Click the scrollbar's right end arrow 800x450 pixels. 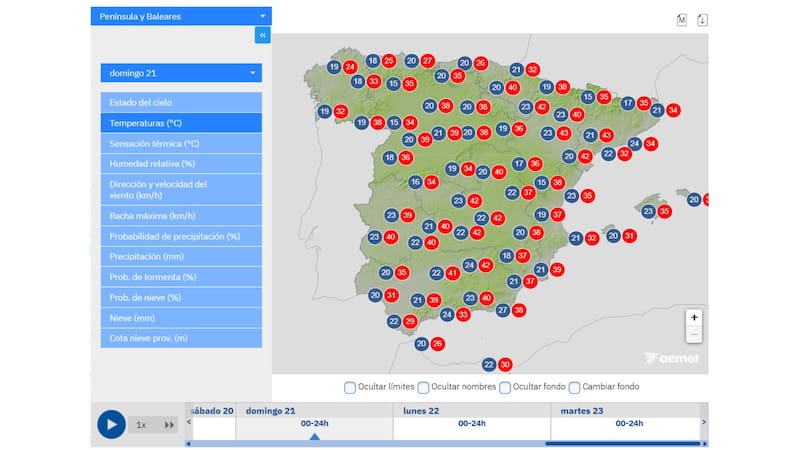pos(705,444)
